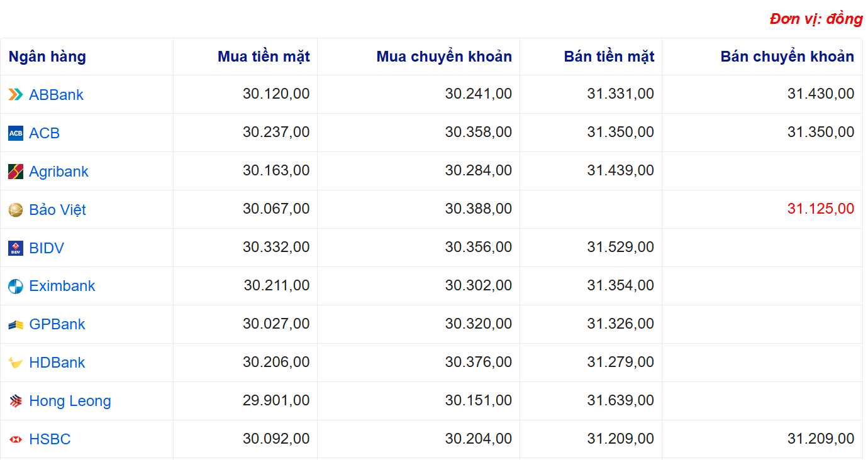Sort by Ngân hàng column header
The height and width of the screenshot is (460, 868).
click(47, 57)
